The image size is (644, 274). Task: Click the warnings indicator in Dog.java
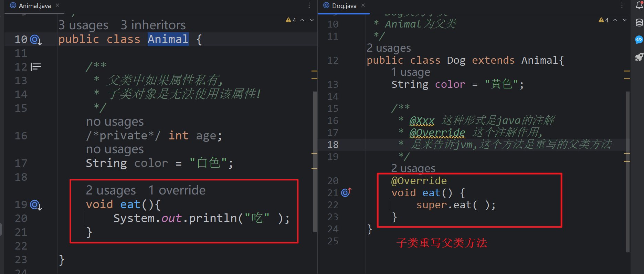(604, 20)
